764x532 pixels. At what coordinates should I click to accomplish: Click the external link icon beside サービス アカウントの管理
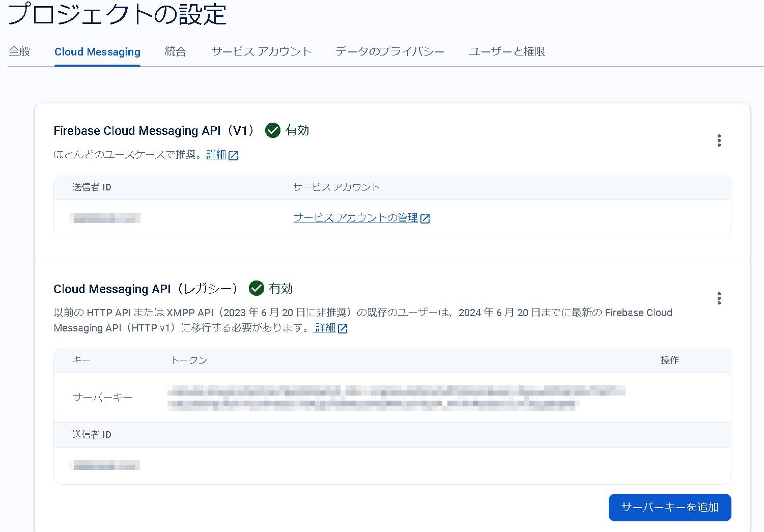pos(427,218)
